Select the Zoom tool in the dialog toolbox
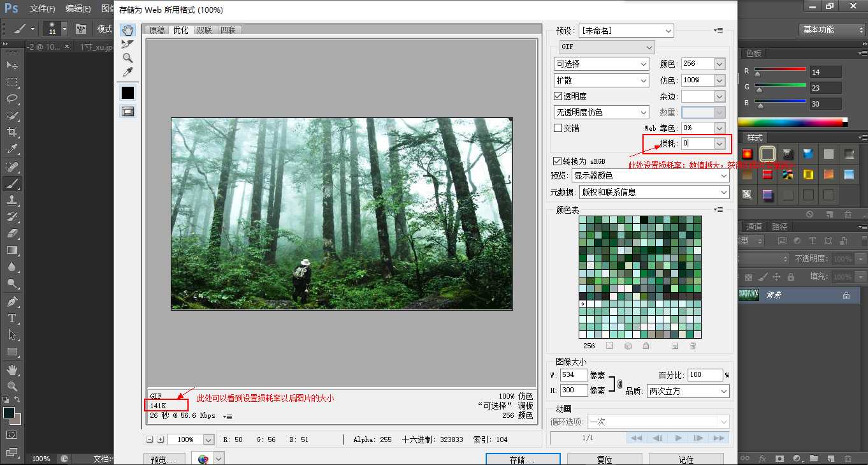Screen dimensions: 868x465 coord(127,58)
